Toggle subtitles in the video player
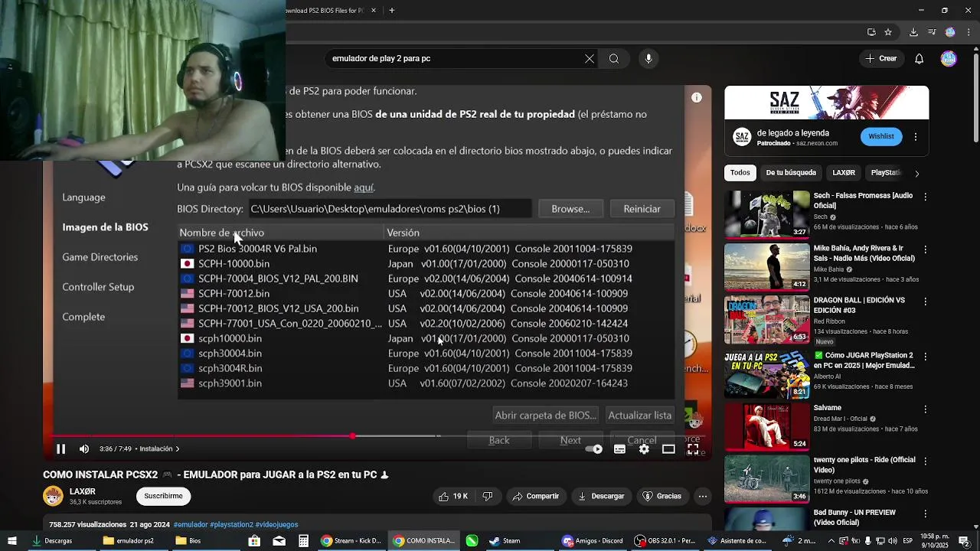The image size is (980, 551). click(x=619, y=449)
